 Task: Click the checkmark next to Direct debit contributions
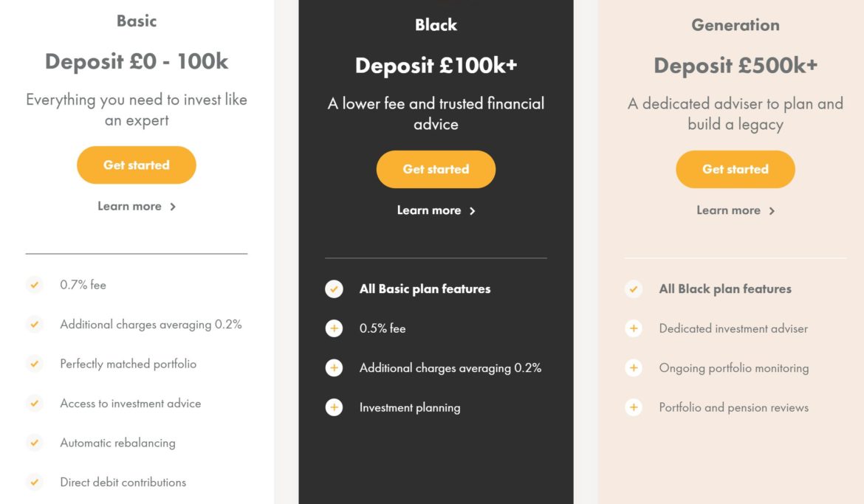click(35, 482)
